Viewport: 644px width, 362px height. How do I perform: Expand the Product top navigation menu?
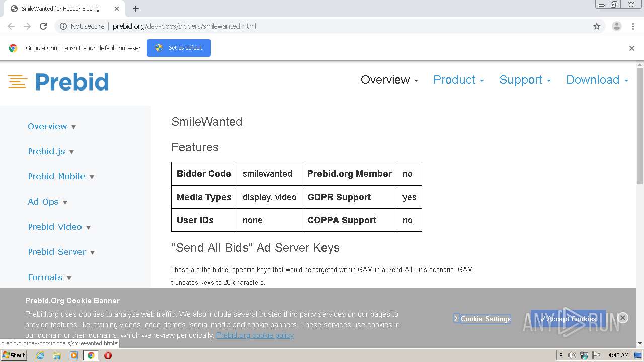(458, 80)
